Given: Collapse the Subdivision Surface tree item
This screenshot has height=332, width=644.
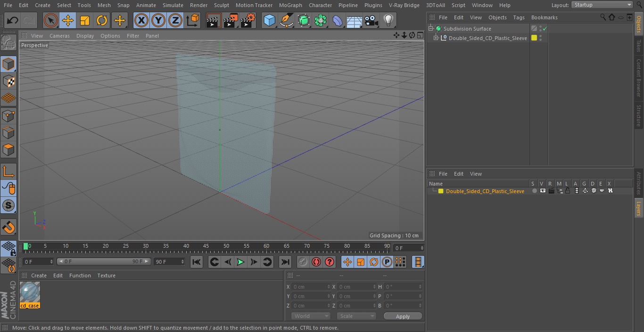Looking at the screenshot, I should [x=431, y=29].
